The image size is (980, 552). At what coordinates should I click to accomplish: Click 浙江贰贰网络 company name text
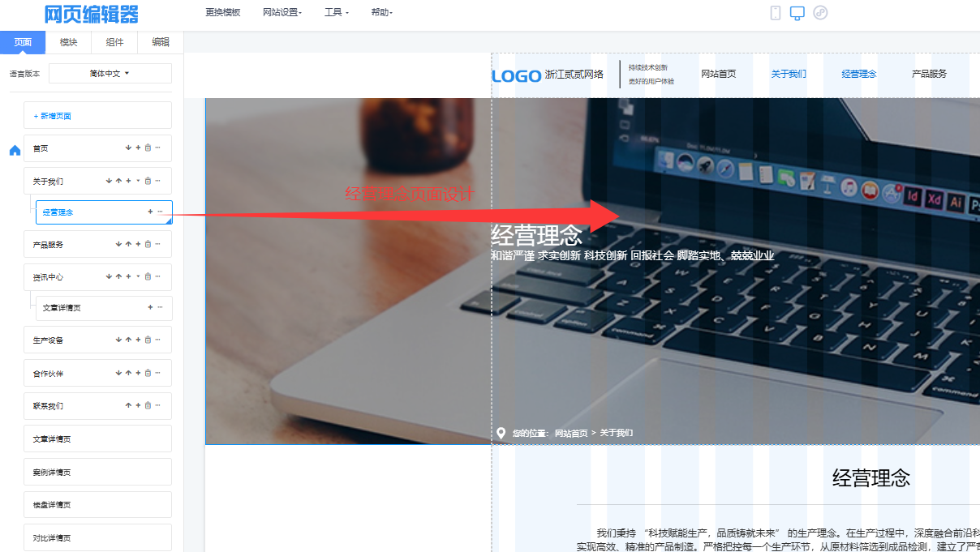(x=574, y=74)
